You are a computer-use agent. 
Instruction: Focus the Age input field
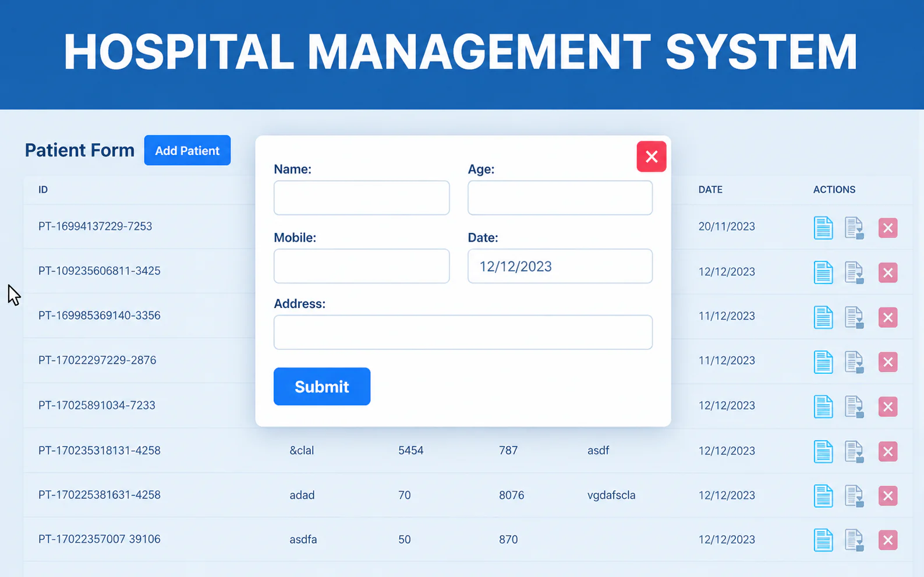560,197
